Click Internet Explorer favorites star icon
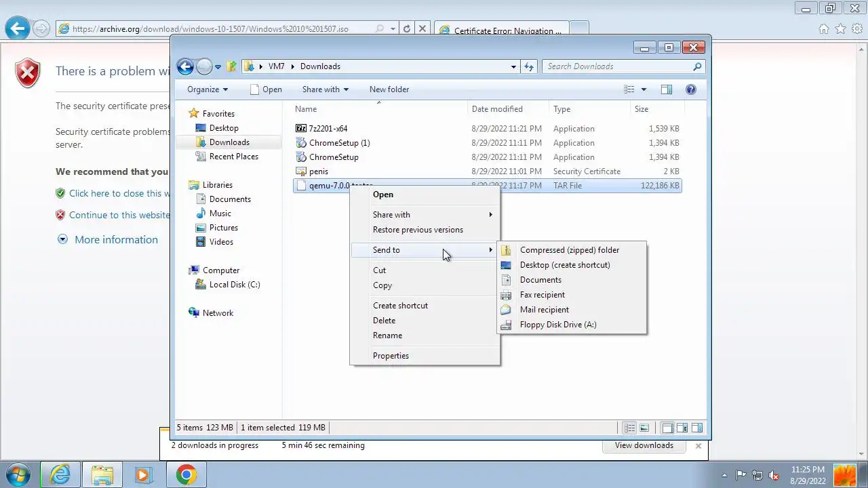 pyautogui.click(x=840, y=29)
